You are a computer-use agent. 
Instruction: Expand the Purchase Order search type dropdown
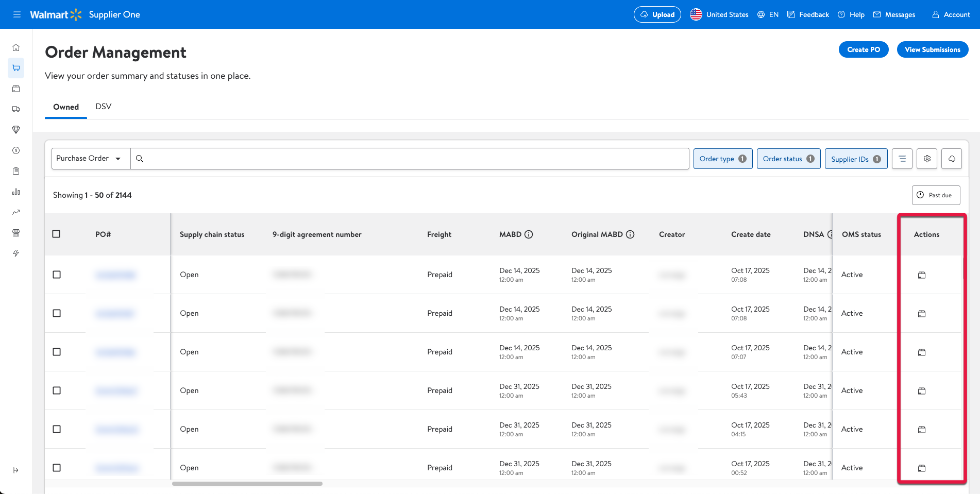(x=90, y=159)
